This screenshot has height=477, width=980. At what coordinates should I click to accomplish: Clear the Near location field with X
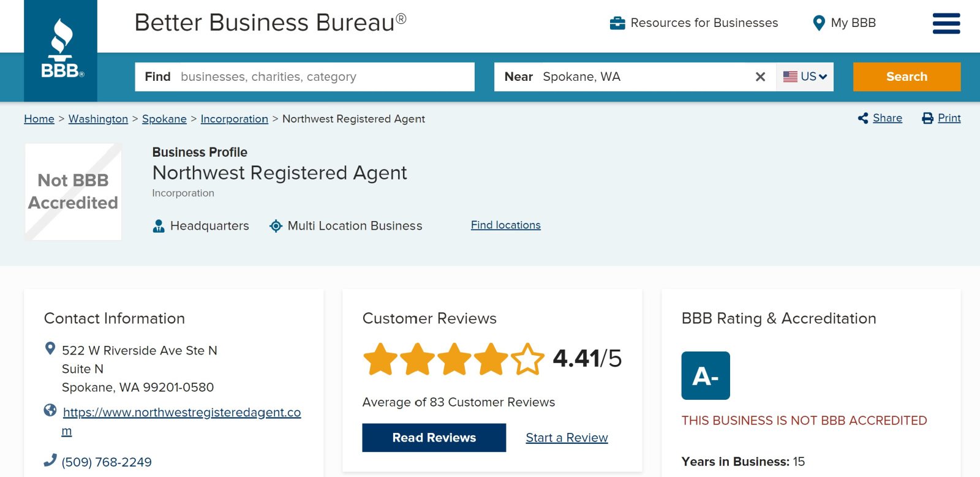(760, 77)
